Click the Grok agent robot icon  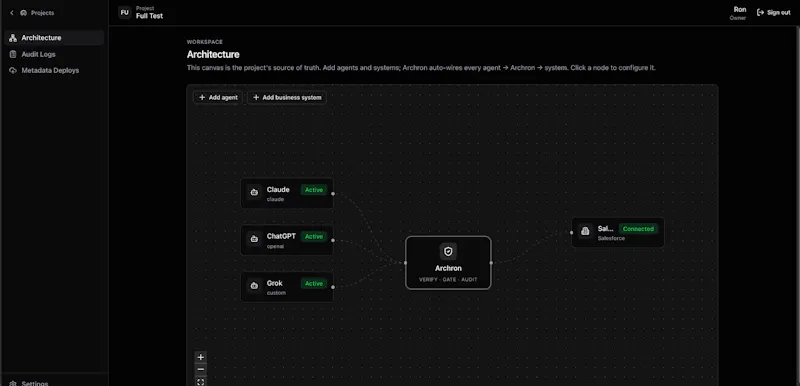tap(254, 286)
